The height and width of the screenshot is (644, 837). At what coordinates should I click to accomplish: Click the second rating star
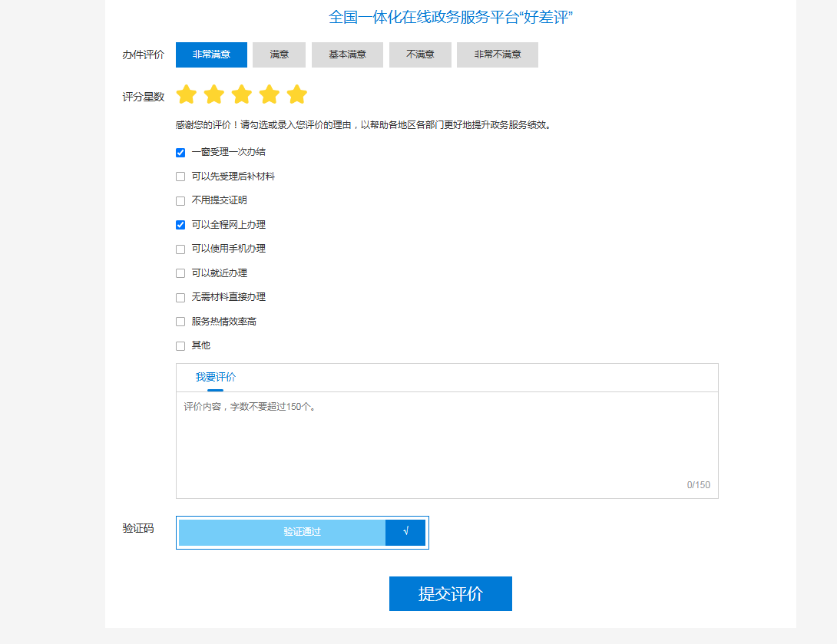click(213, 94)
